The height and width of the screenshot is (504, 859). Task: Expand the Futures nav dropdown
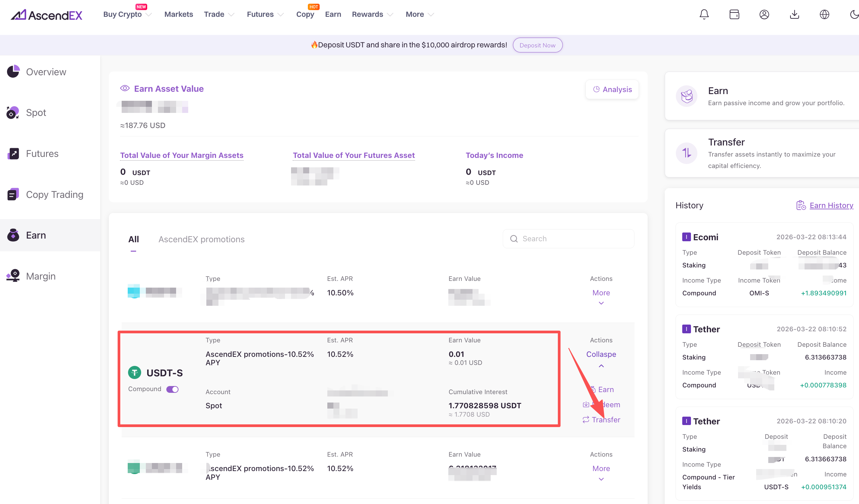coord(265,14)
